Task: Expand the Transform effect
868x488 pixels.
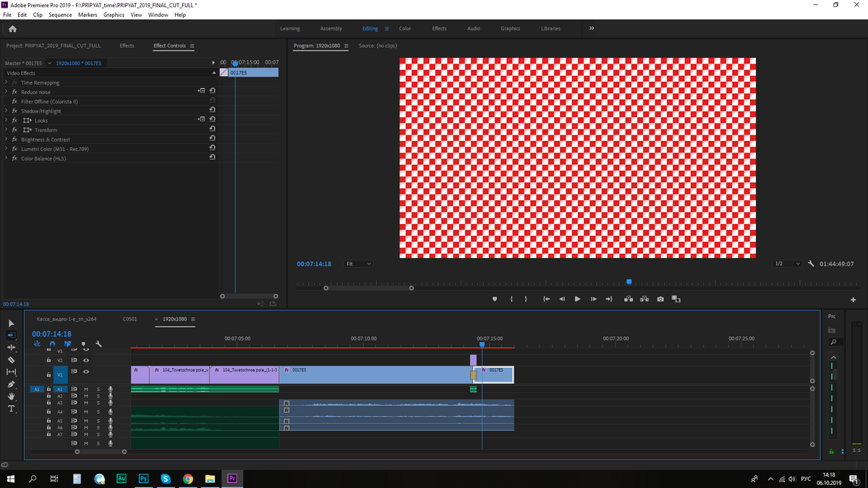Action: (x=6, y=129)
